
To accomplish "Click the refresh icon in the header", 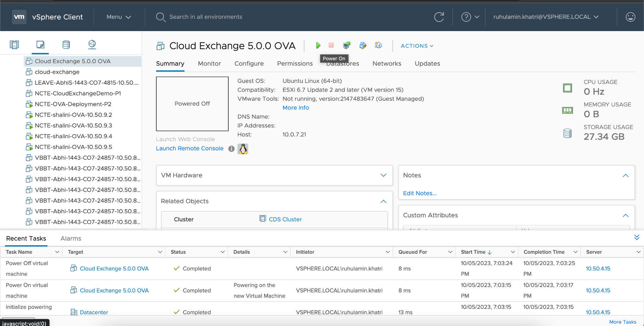I will pyautogui.click(x=439, y=17).
